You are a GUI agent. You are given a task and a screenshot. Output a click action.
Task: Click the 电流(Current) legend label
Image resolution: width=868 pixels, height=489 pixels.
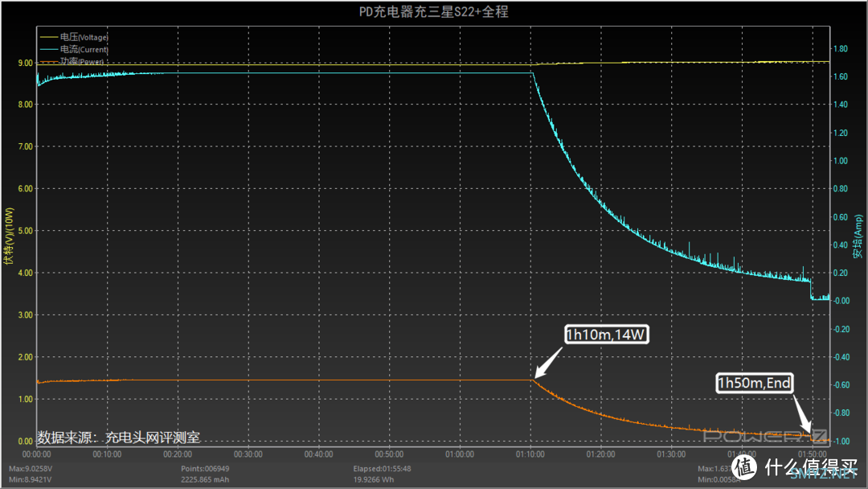coord(84,49)
